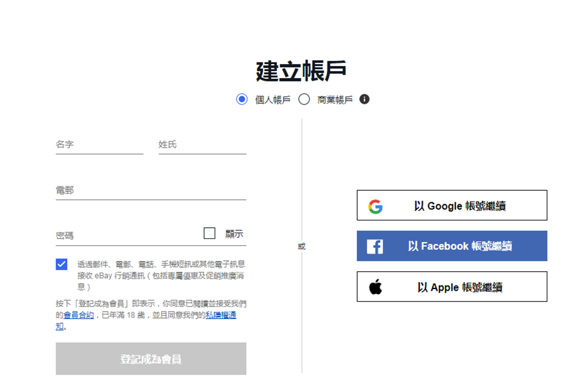Focus the 姓氏 input field
574x392 pixels.
coord(202,145)
